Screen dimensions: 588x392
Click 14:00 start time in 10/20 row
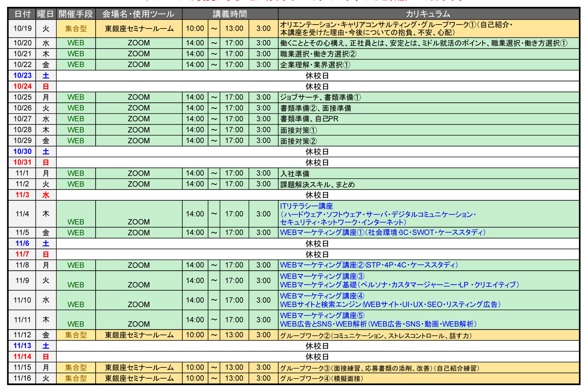pos(195,43)
